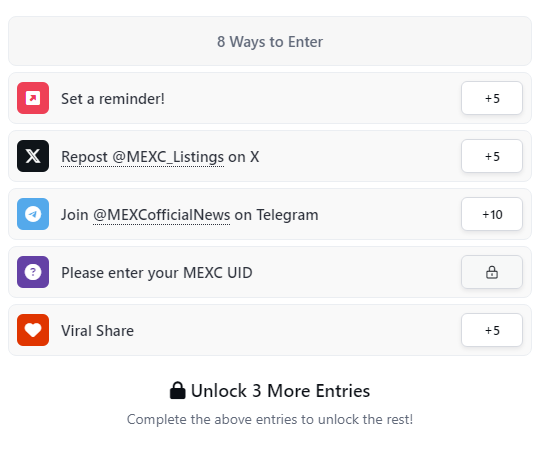Click the orange heart Viral Share icon

pos(33,330)
